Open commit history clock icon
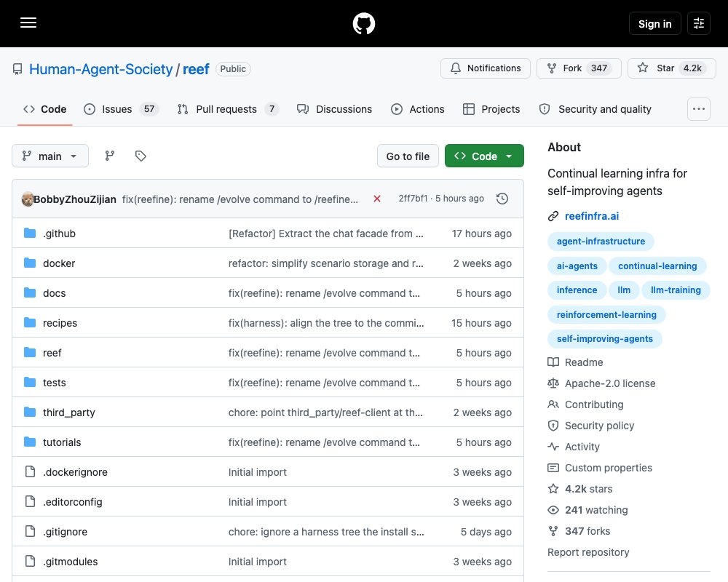The image size is (728, 582). tap(502, 199)
